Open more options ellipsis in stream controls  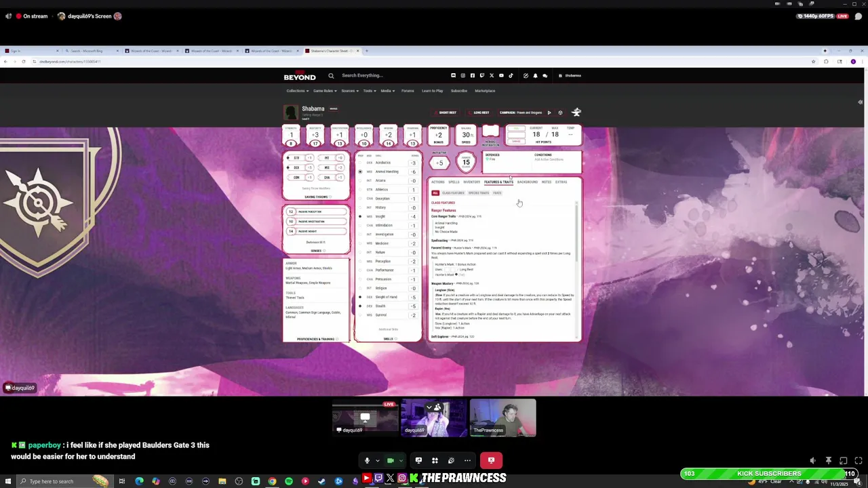pos(467,461)
